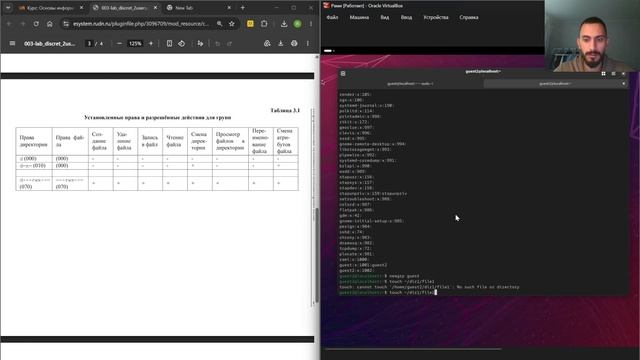Toggle the PDF viewer sidebar menu
The width and height of the screenshot is (640, 360).
coord(12,43)
